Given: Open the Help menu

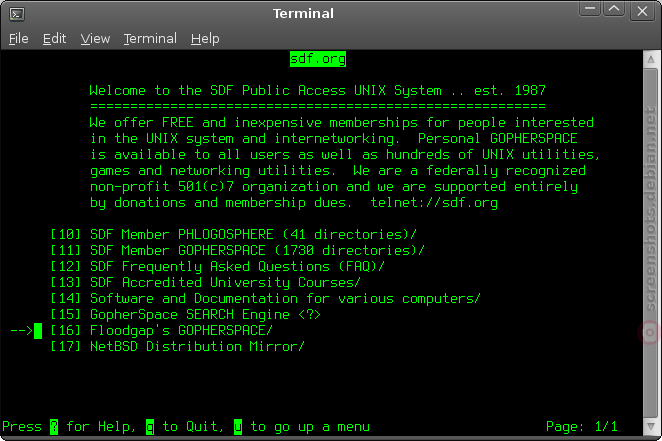Looking at the screenshot, I should (205, 39).
